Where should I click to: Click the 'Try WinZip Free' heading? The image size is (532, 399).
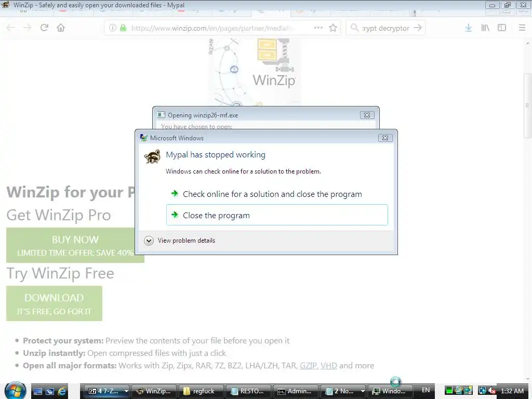tap(60, 273)
